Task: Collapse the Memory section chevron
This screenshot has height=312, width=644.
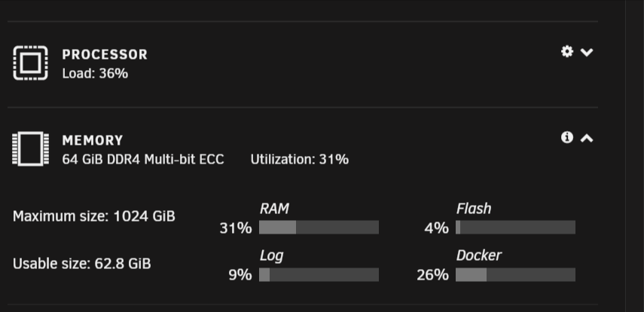Action: 587,138
